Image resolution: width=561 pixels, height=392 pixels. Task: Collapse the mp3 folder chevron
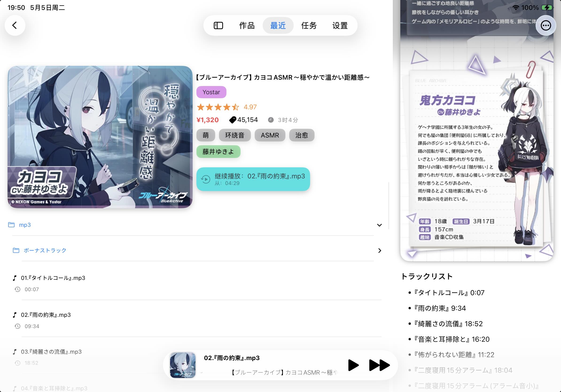click(x=379, y=225)
